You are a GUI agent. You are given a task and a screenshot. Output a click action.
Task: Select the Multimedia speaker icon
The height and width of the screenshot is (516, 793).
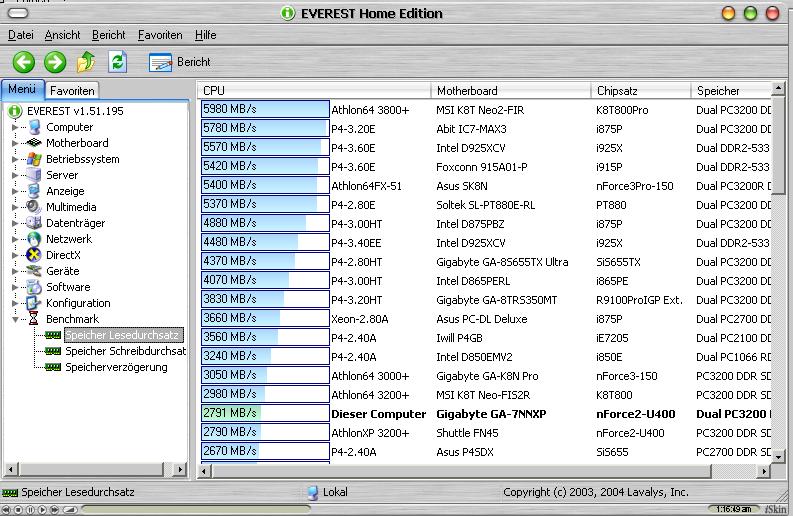(34, 207)
